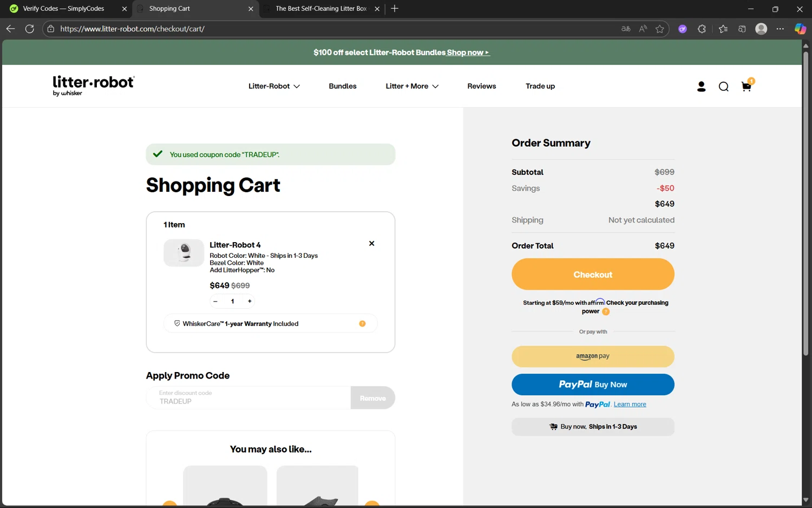View site information lock icon in address bar
This screenshot has height=508, width=812.
point(50,29)
